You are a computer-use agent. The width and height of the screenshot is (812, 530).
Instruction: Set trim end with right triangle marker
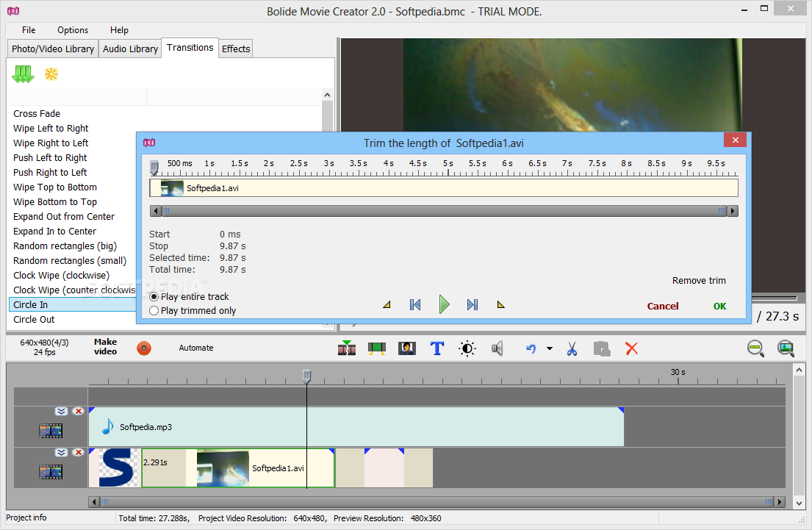(x=500, y=304)
